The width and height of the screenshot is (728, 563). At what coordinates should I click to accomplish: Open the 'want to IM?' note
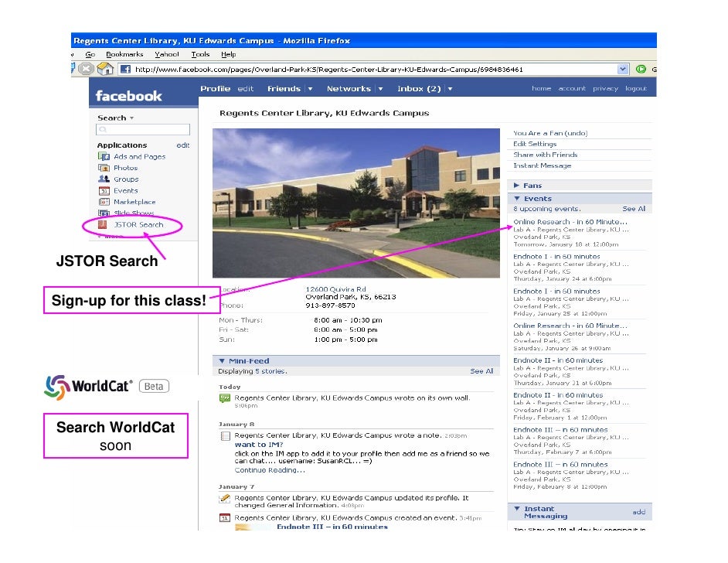click(x=259, y=445)
